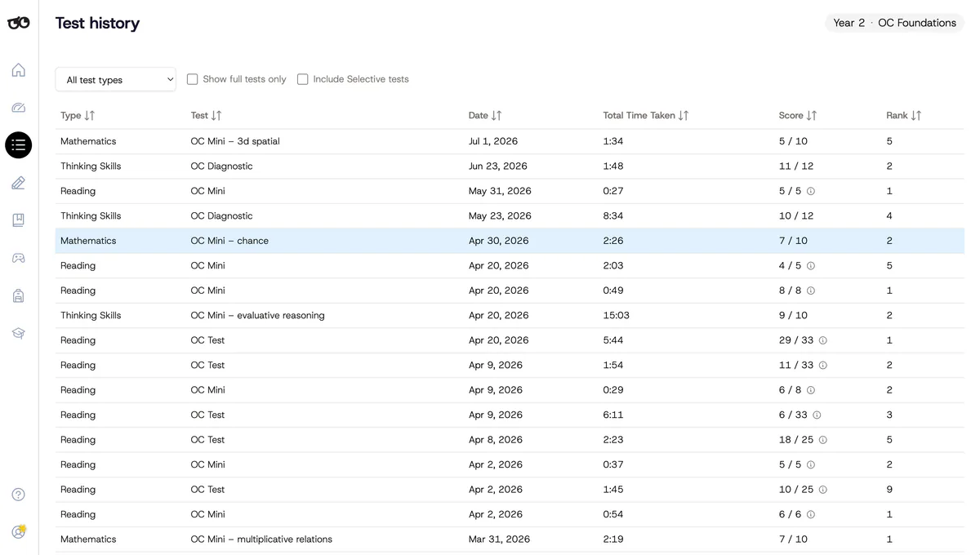Click the 8:34 time taken cell
Image resolution: width=980 pixels, height=555 pixels.
pyautogui.click(x=613, y=215)
